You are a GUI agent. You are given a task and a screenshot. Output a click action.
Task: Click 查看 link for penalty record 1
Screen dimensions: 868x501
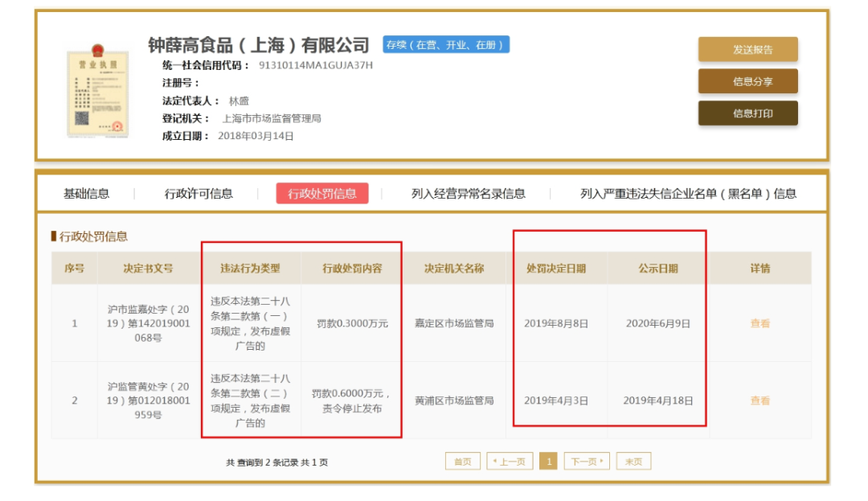click(759, 323)
